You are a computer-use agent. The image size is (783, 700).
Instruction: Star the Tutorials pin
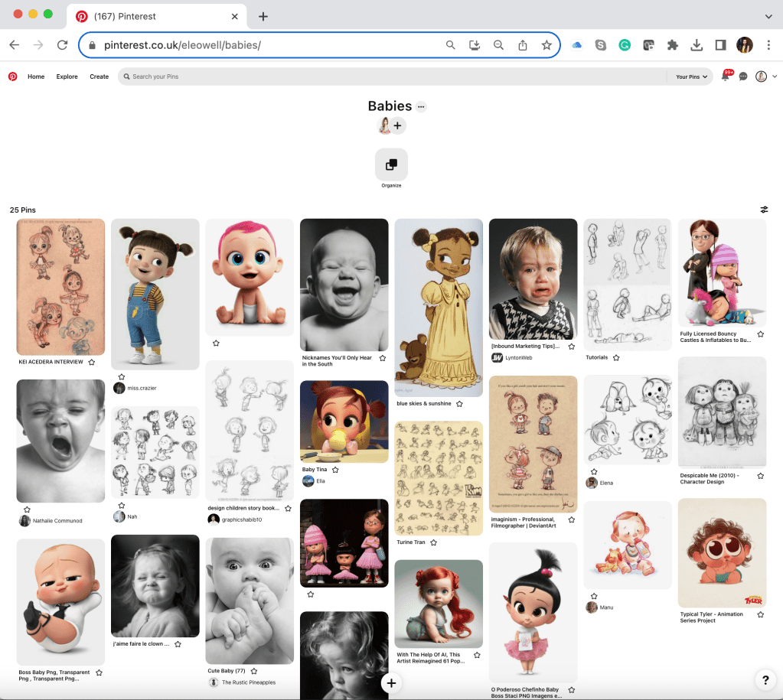[x=616, y=357]
